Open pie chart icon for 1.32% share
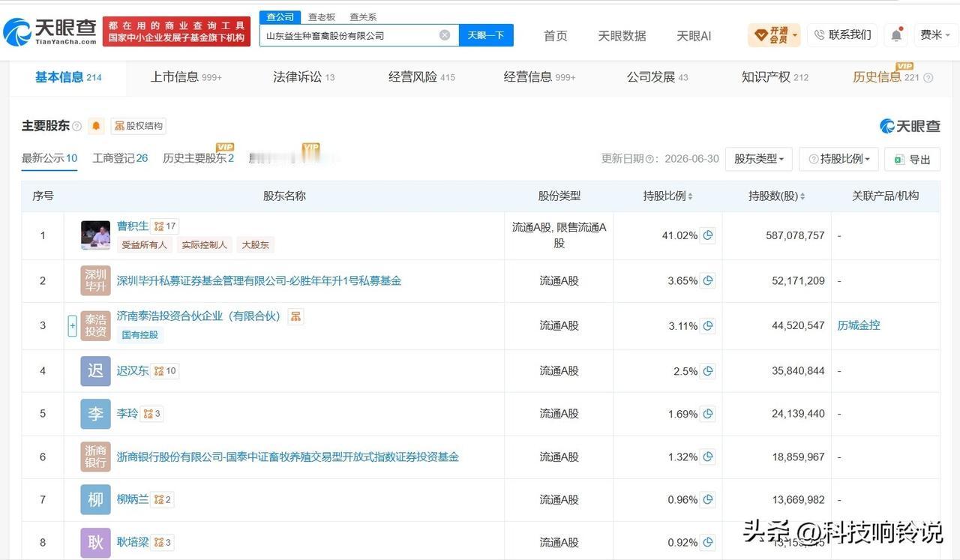Image resolution: width=960 pixels, height=560 pixels. tap(707, 457)
